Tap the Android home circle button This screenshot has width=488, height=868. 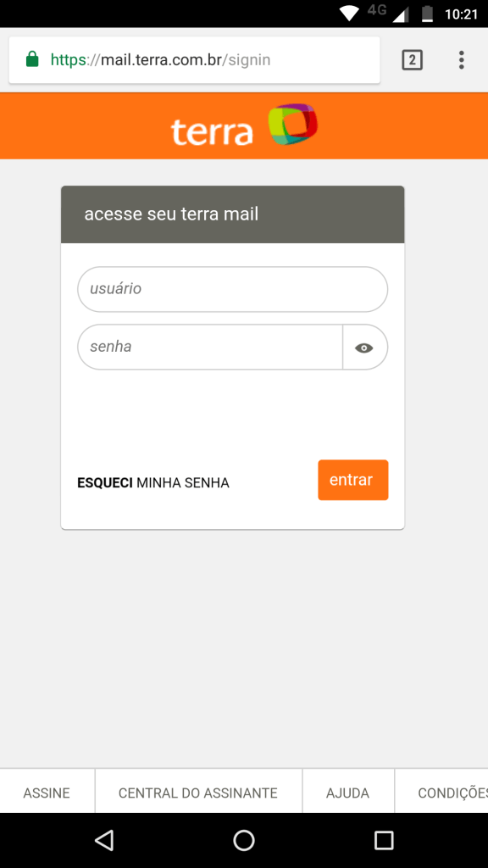pos(244,840)
